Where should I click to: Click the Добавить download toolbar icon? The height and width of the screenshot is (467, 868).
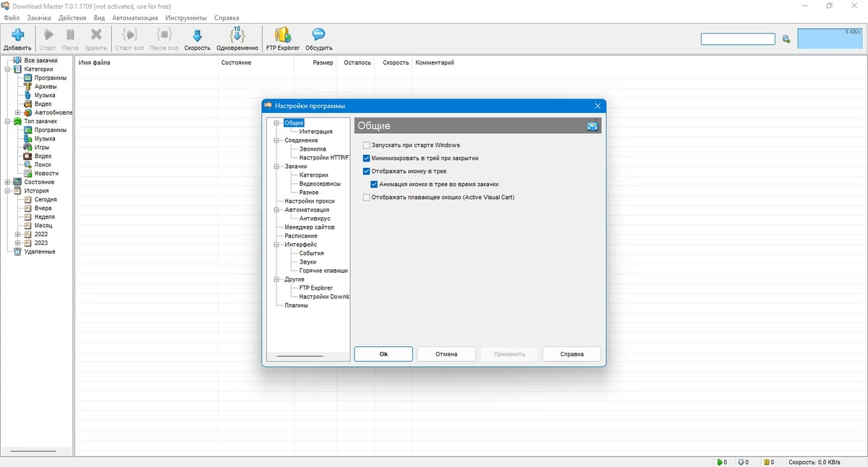click(17, 35)
